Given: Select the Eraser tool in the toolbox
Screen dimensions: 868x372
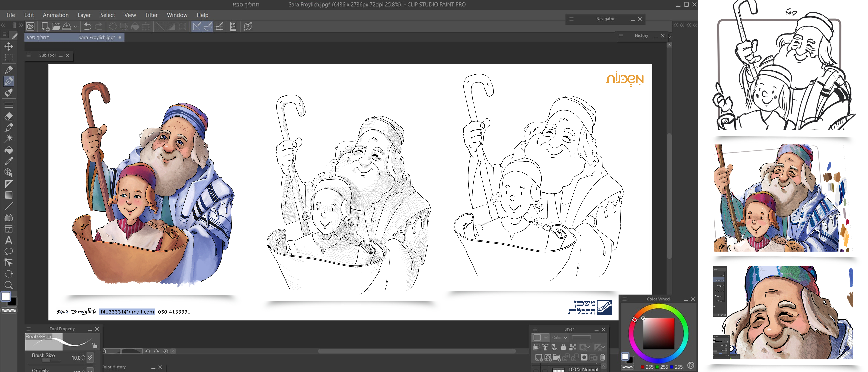Looking at the screenshot, I should point(9,116).
